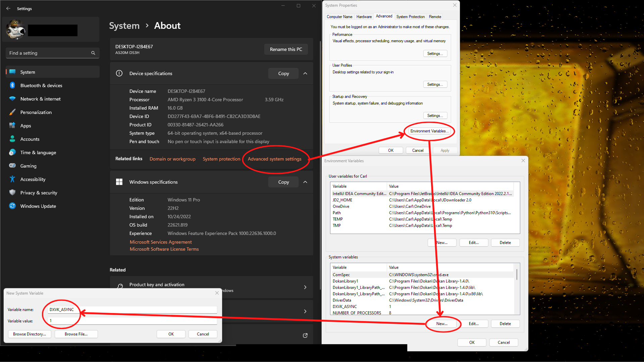Select the Advanced tab in System Properties
This screenshot has height=362, width=644.
(x=384, y=16)
